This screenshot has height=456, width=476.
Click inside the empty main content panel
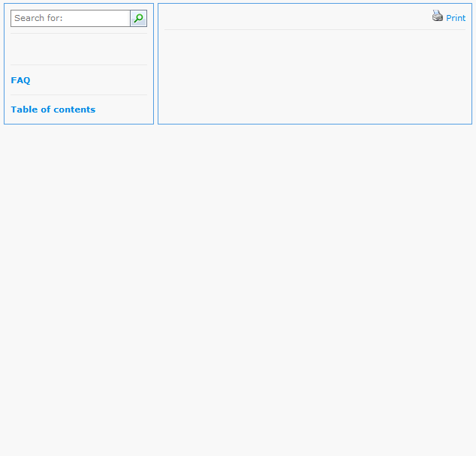[315, 76]
